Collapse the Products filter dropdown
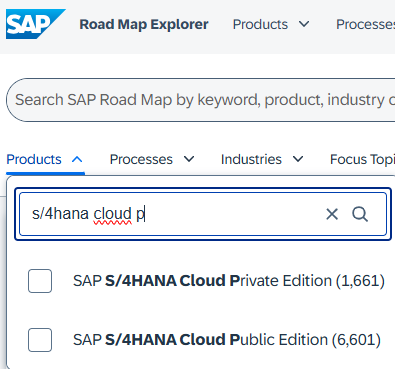 [x=45, y=159]
